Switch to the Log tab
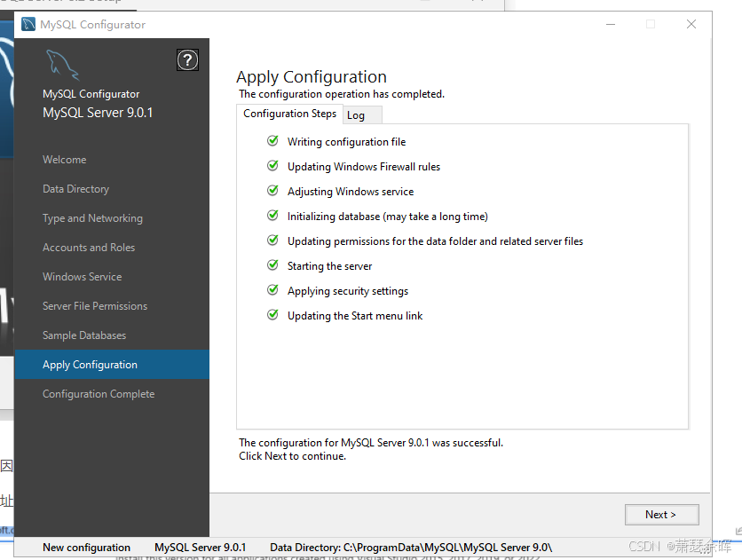 point(356,115)
